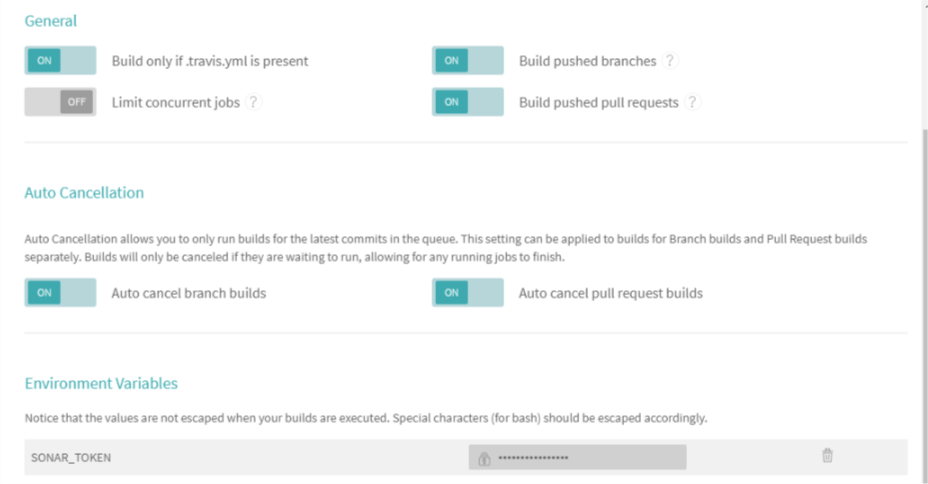Open help icon beside Build pushed branches

(670, 60)
